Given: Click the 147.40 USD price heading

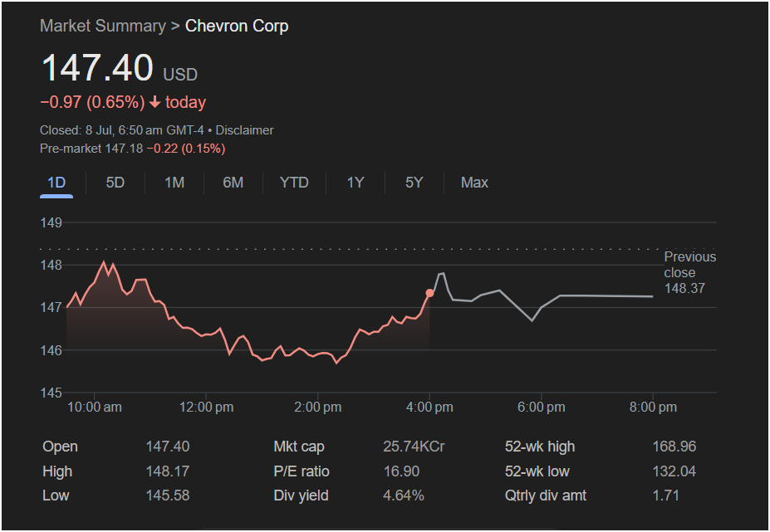Looking at the screenshot, I should (x=120, y=68).
